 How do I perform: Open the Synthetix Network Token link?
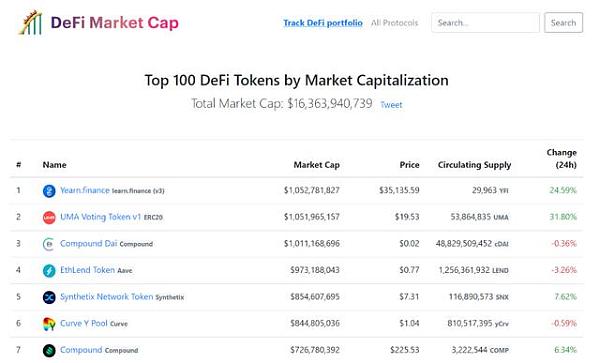[x=106, y=297]
